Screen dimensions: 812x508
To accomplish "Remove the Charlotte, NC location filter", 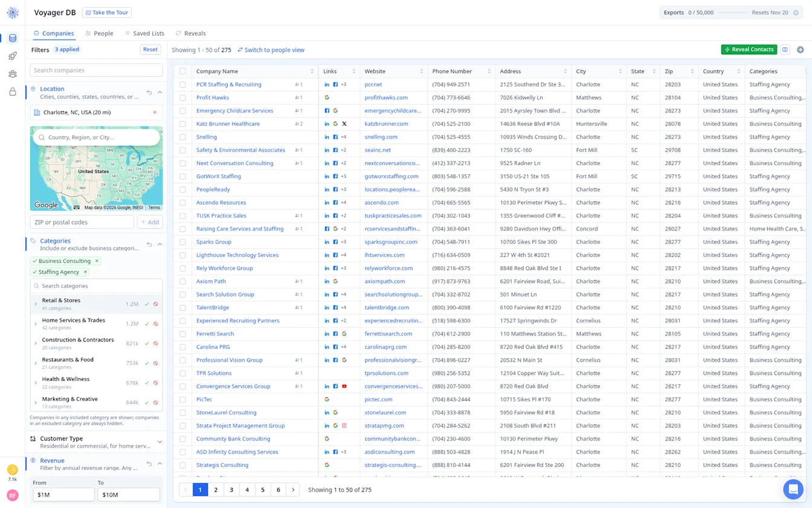I will 155,112.
